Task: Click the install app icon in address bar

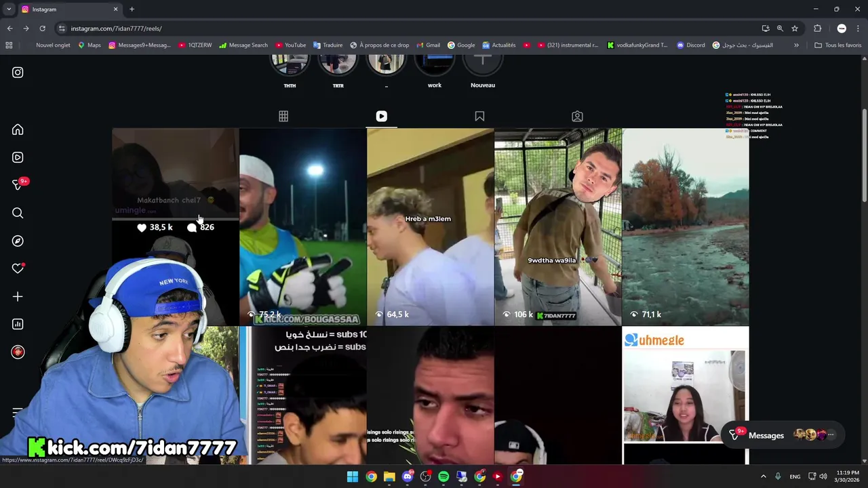Action: (766, 28)
